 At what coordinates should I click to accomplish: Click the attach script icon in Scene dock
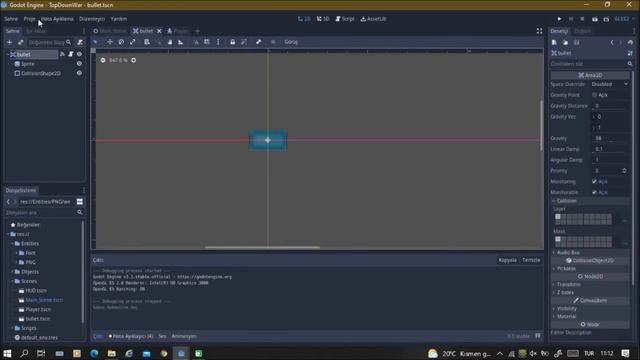tap(80, 42)
